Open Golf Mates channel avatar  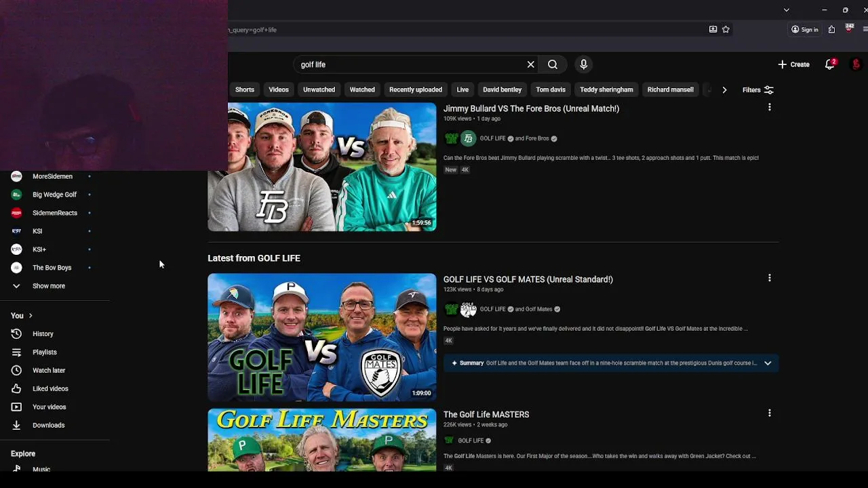[469, 309]
